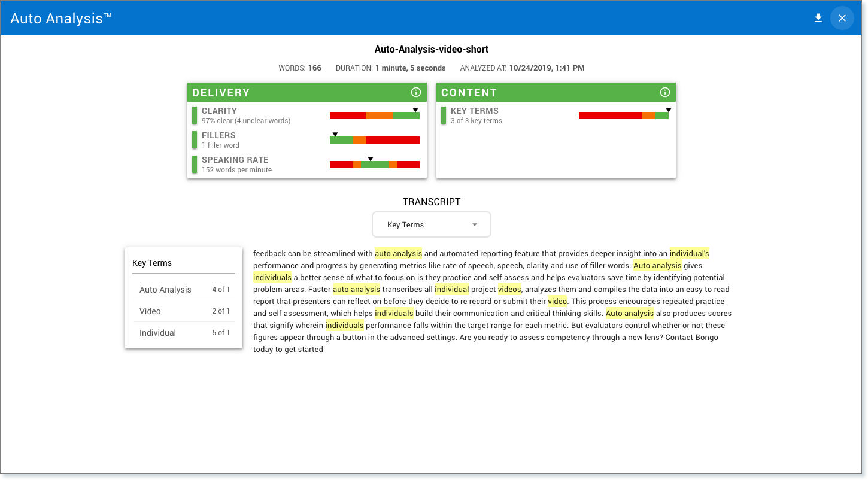The height and width of the screenshot is (480, 868).
Task: Expand the Key Terms transcript dropdown
Action: (x=431, y=225)
